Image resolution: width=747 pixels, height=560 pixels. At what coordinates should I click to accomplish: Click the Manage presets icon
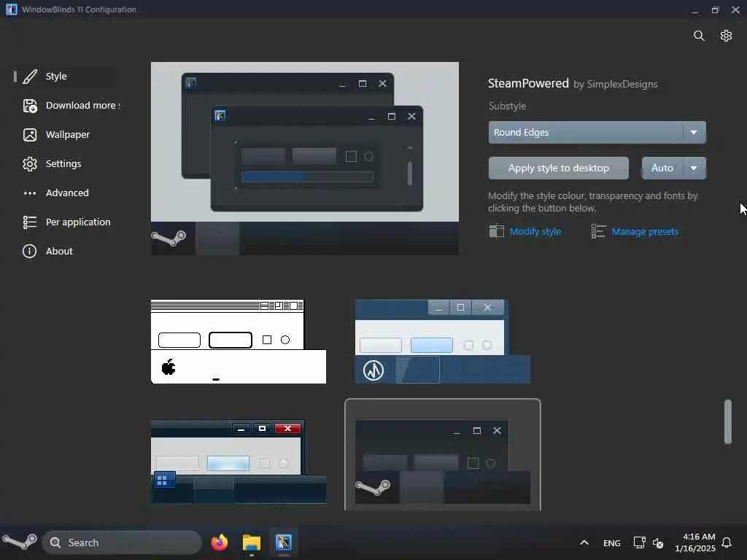tap(598, 231)
